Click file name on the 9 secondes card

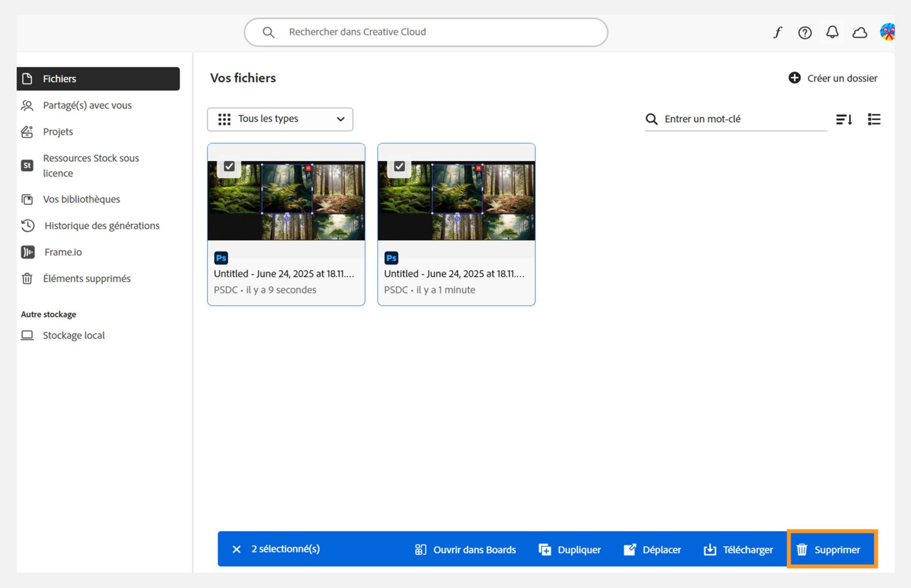click(x=284, y=274)
